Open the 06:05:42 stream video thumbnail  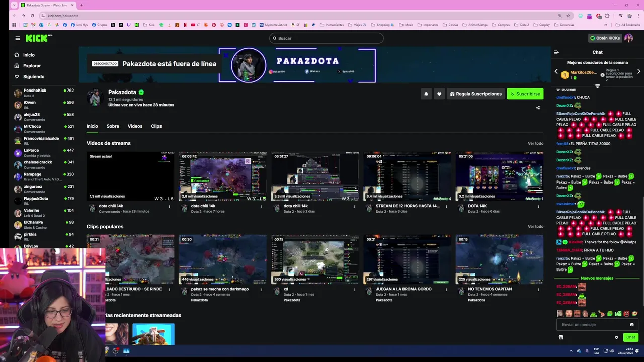(222, 176)
